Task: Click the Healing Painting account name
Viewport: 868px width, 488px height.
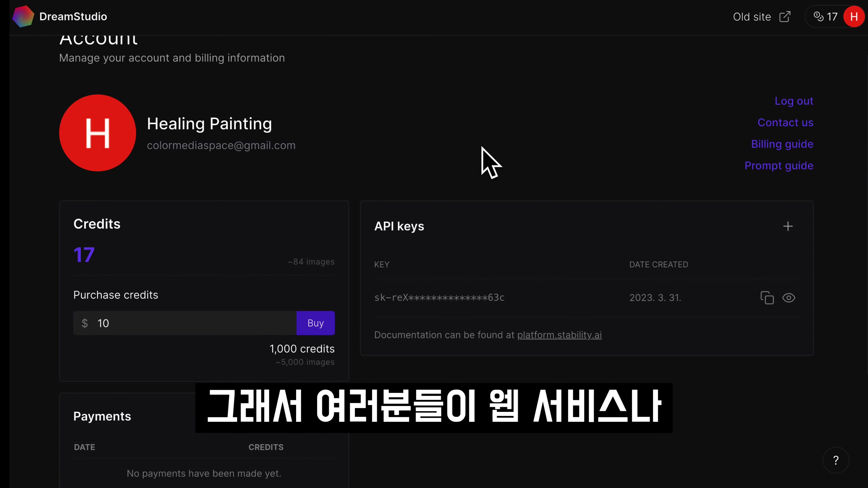Action: coord(209,124)
